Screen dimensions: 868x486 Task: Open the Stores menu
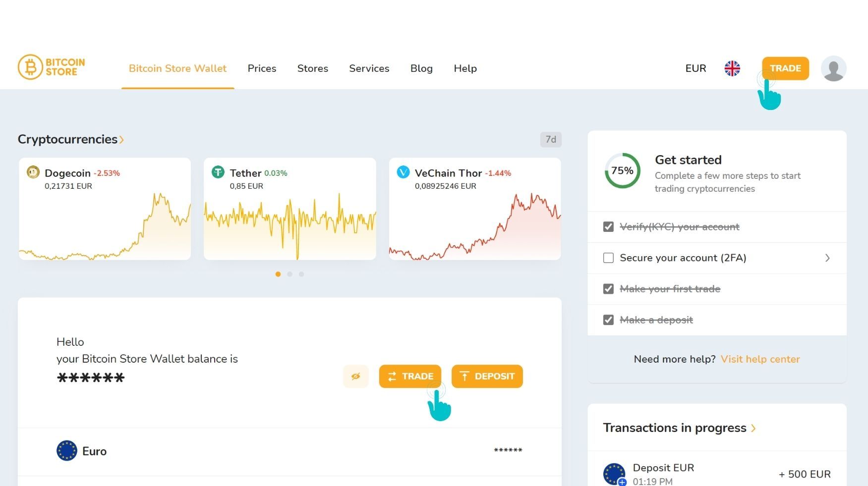pos(313,68)
